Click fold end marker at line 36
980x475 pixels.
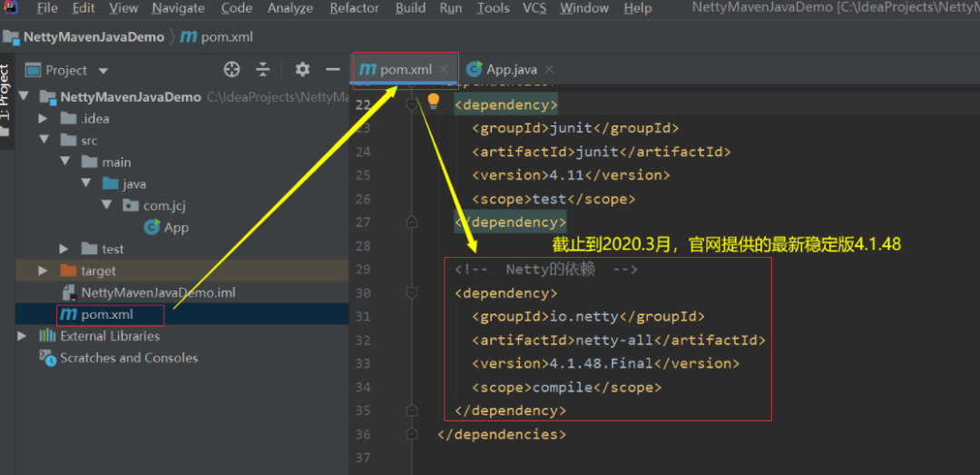(411, 434)
